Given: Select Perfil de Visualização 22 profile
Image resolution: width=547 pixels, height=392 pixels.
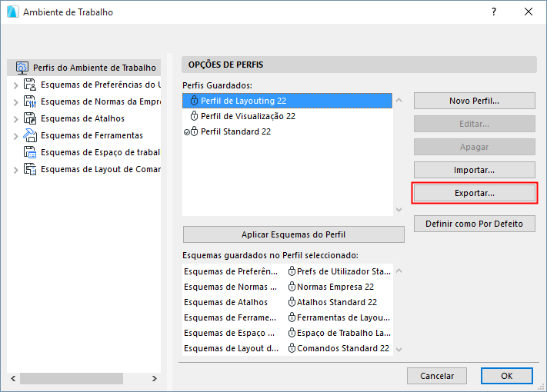Looking at the screenshot, I should point(248,116).
